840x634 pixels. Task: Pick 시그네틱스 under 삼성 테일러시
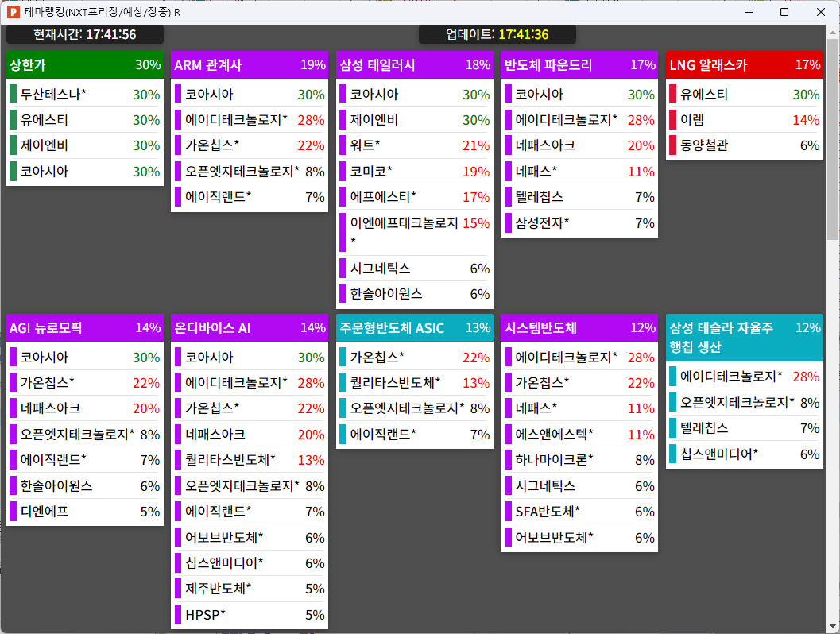click(x=415, y=269)
